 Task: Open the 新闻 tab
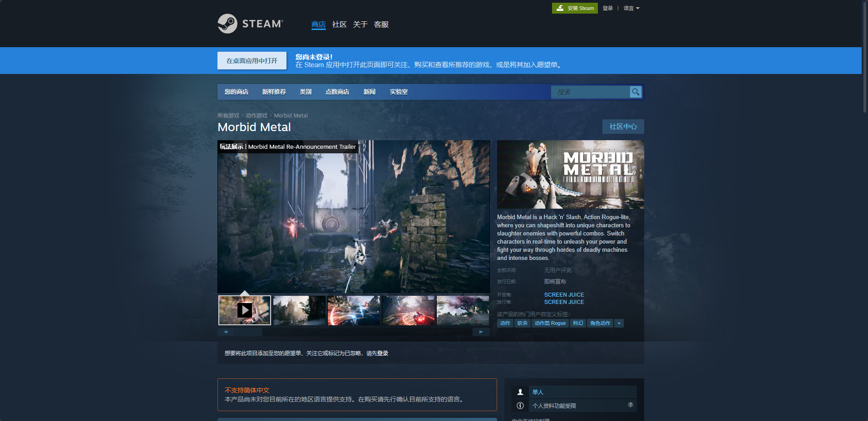(x=370, y=92)
